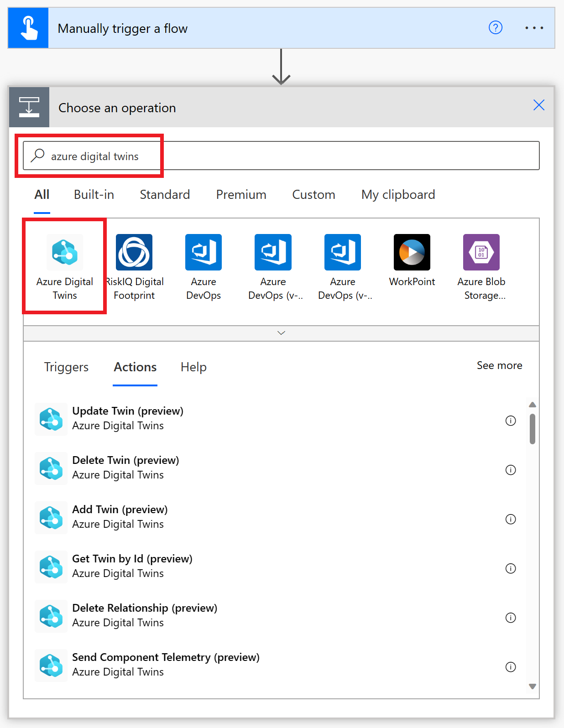
Task: Show info for Get Twin by Id
Action: (x=511, y=568)
